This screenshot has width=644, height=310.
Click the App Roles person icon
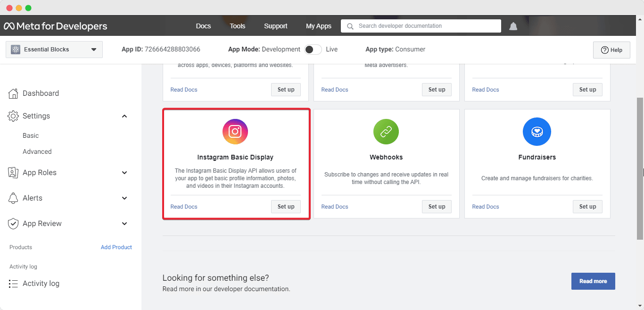pos(13,173)
